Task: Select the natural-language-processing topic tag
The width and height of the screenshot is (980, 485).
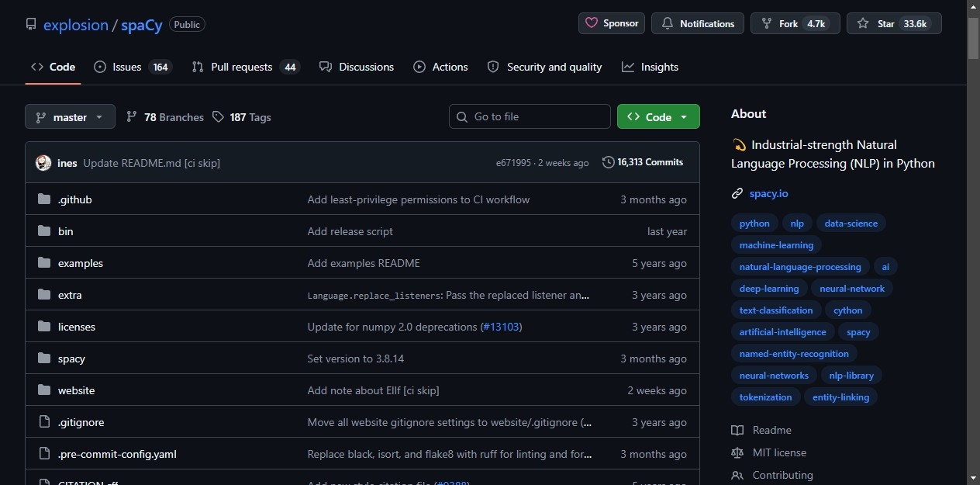Action: point(800,267)
